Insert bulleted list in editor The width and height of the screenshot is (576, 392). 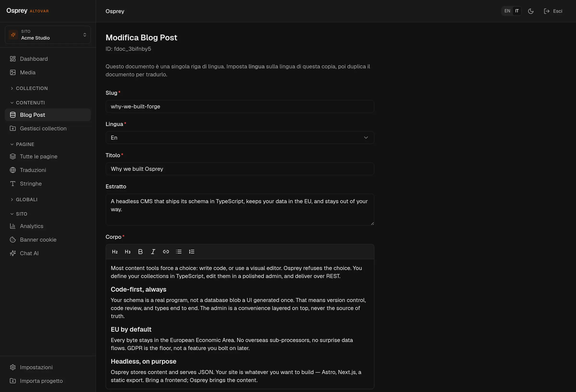[x=179, y=252]
